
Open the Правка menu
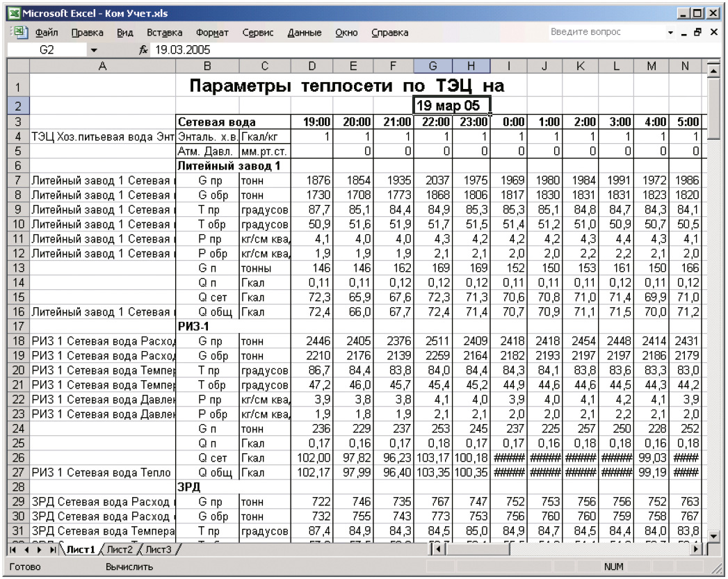pos(88,33)
